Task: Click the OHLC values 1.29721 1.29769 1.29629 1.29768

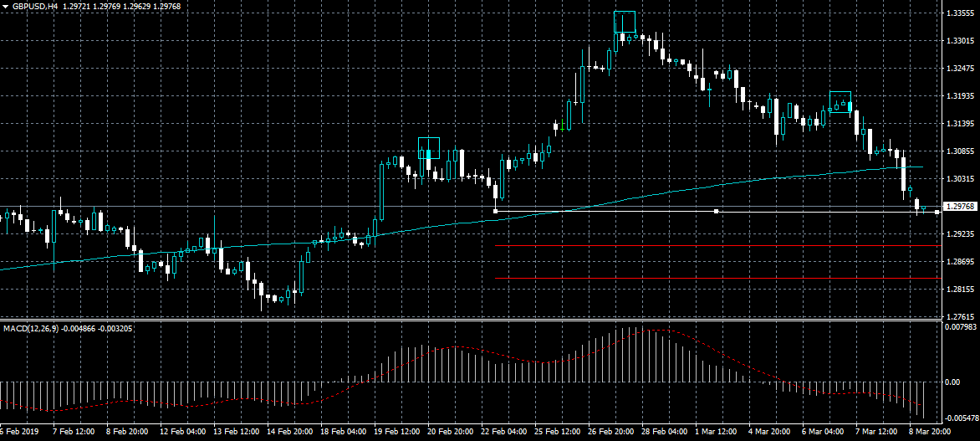Action: click(120, 5)
